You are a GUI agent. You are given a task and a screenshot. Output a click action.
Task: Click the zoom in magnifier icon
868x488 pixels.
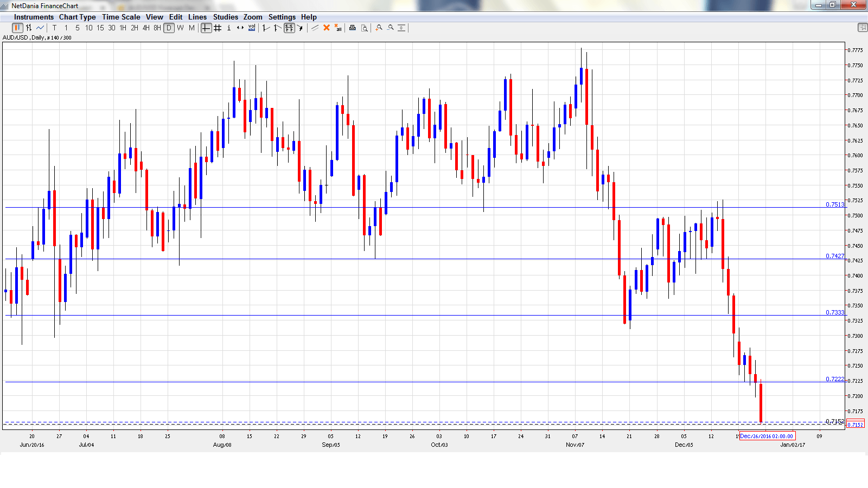pyautogui.click(x=379, y=28)
